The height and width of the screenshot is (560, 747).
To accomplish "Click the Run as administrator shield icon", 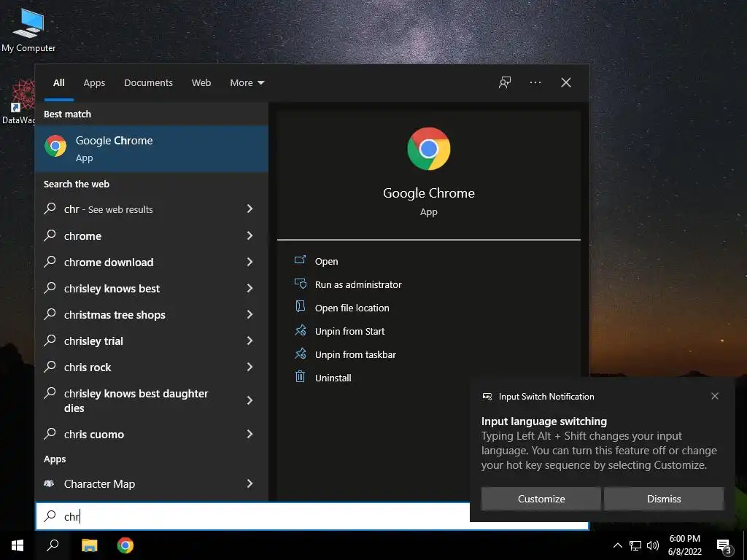I will 300,284.
